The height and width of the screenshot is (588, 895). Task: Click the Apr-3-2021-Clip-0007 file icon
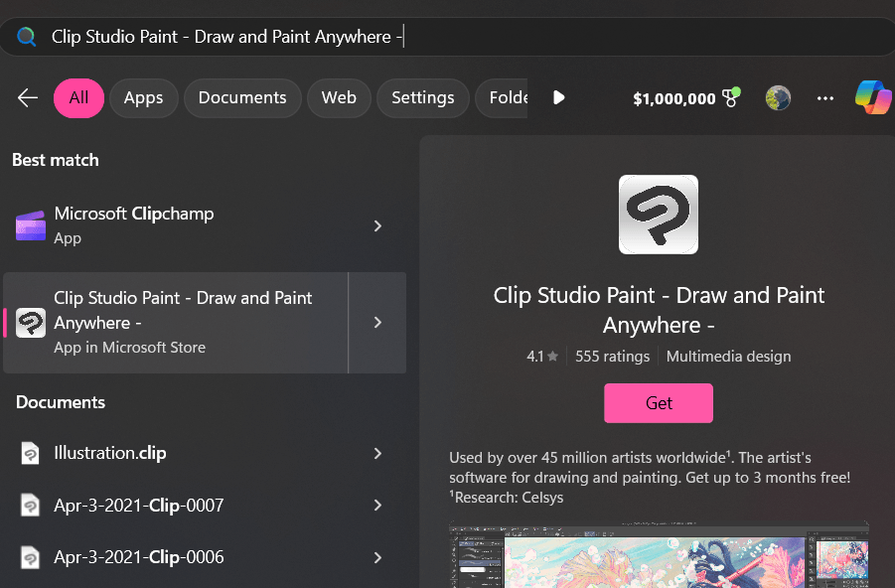(x=30, y=506)
